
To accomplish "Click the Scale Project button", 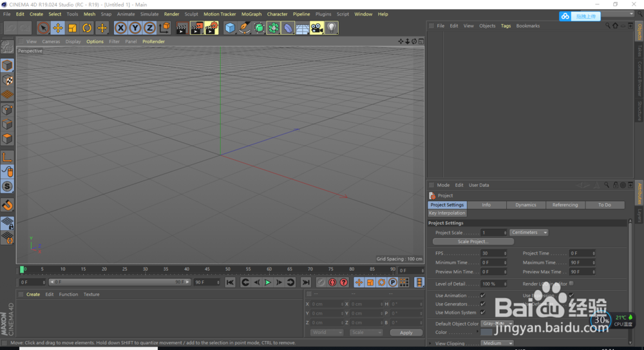I will click(x=473, y=242).
